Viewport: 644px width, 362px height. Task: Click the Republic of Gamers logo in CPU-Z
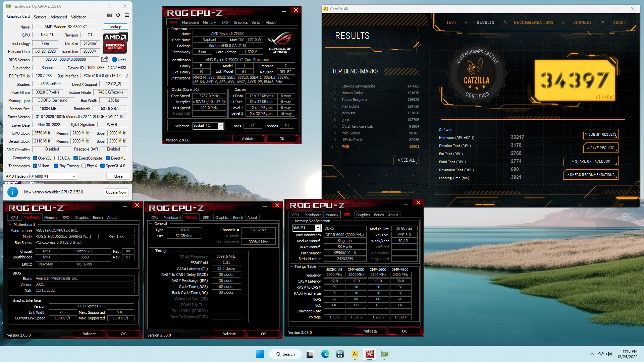[x=280, y=43]
